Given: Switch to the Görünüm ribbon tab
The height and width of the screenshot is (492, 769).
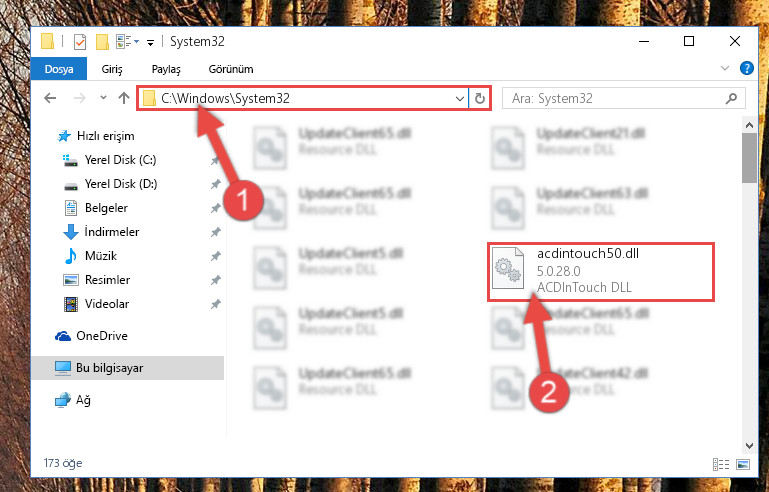Looking at the screenshot, I should tap(231, 69).
